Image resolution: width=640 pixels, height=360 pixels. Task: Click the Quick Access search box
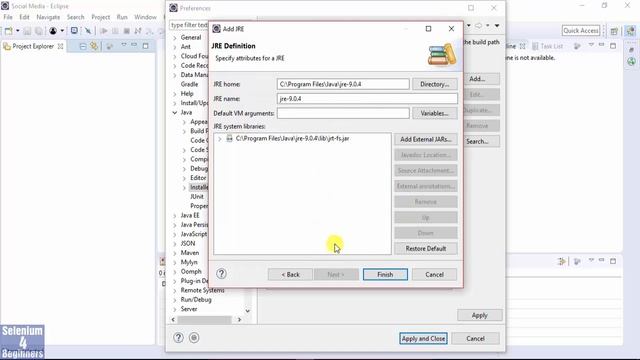tap(581, 31)
